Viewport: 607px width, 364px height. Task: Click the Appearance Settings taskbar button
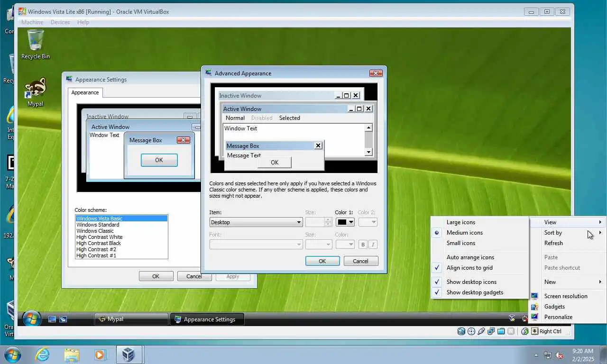[207, 319]
